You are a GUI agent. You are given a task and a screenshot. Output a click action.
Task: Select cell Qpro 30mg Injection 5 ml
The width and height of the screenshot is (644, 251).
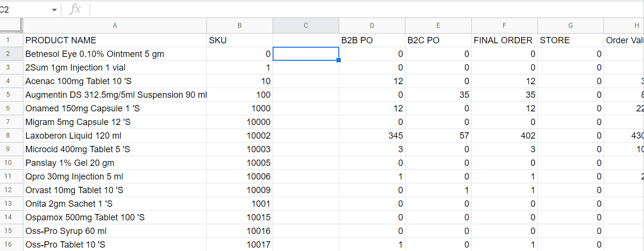coord(115,177)
